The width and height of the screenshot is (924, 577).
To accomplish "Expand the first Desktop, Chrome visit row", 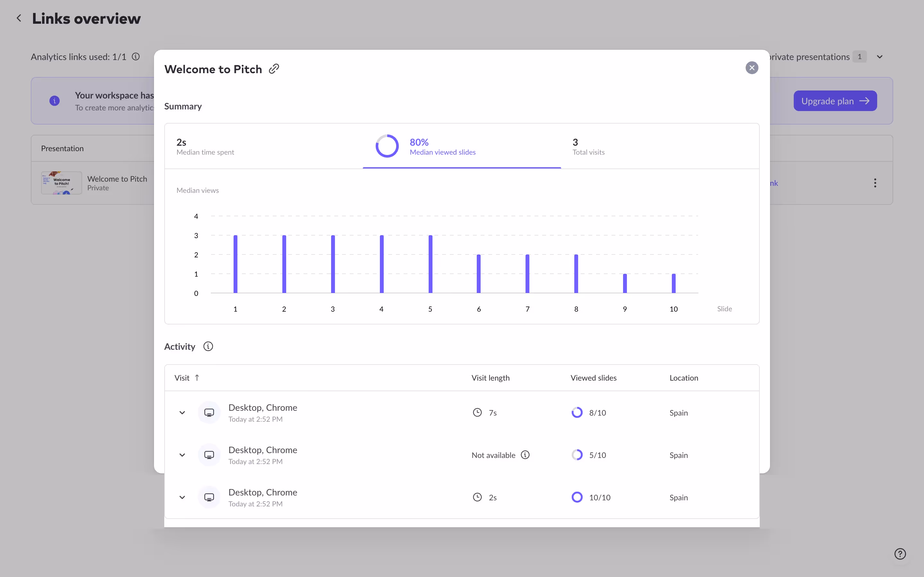I will (182, 412).
